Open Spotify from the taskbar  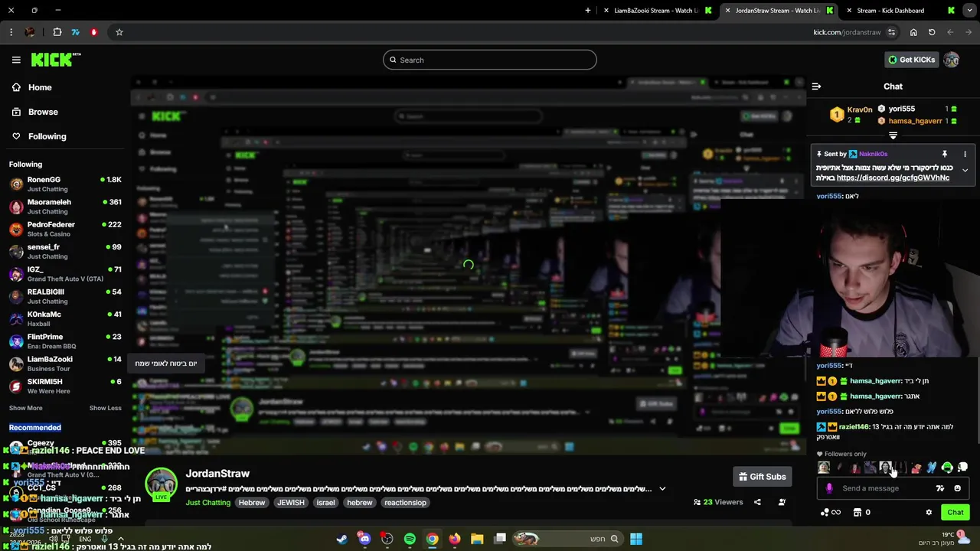tap(410, 539)
